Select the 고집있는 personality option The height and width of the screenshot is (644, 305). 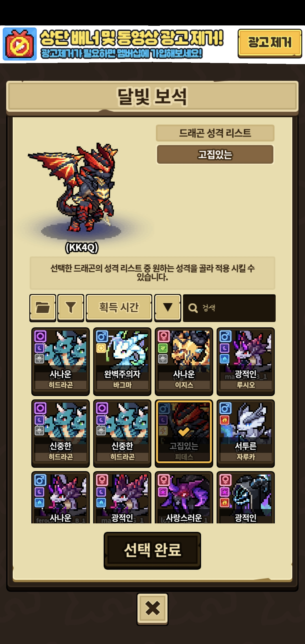pyautogui.click(x=215, y=155)
